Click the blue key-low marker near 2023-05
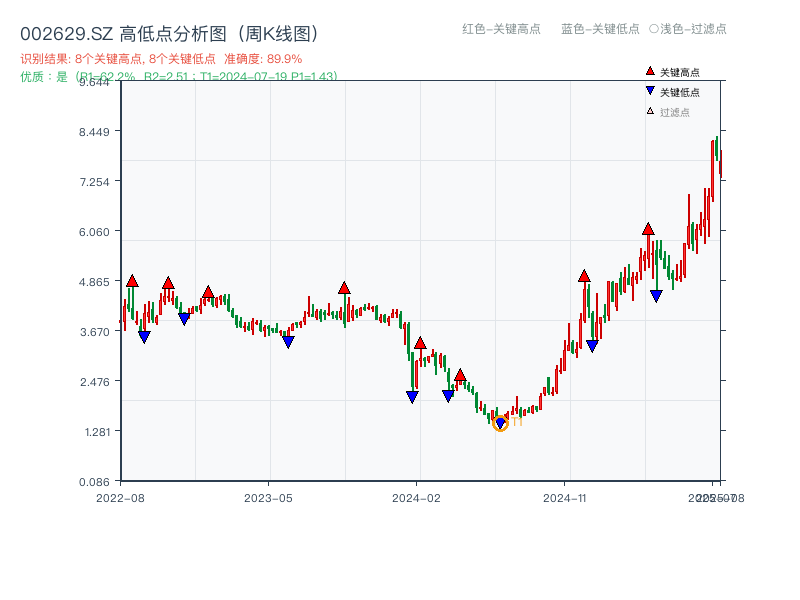The image size is (800, 600). point(288,342)
